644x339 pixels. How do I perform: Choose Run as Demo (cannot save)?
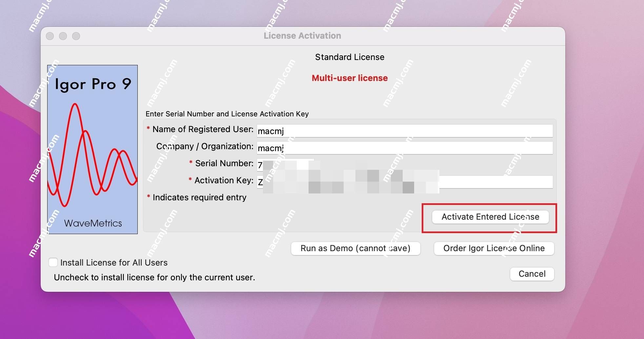pyautogui.click(x=355, y=248)
